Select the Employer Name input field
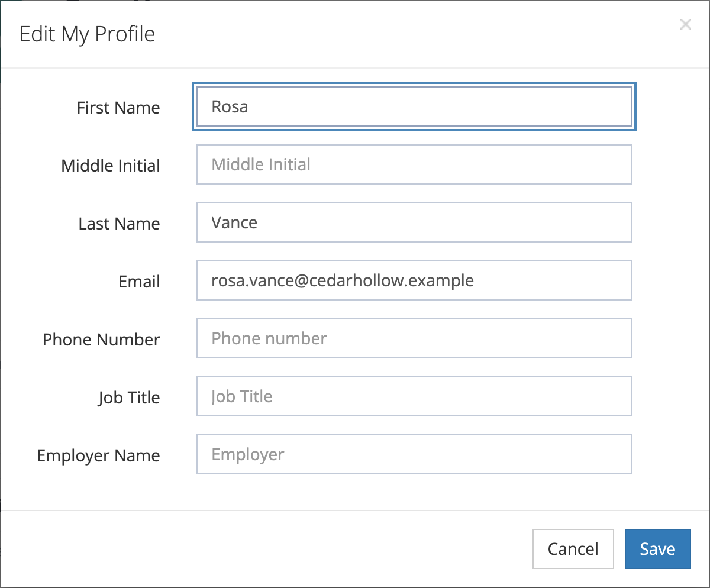 pyautogui.click(x=414, y=454)
